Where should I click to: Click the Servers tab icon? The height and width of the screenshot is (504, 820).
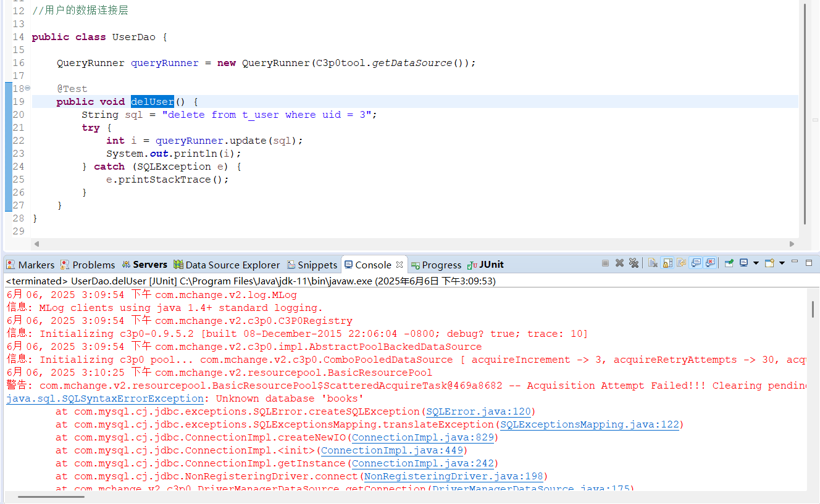pyautogui.click(x=127, y=265)
